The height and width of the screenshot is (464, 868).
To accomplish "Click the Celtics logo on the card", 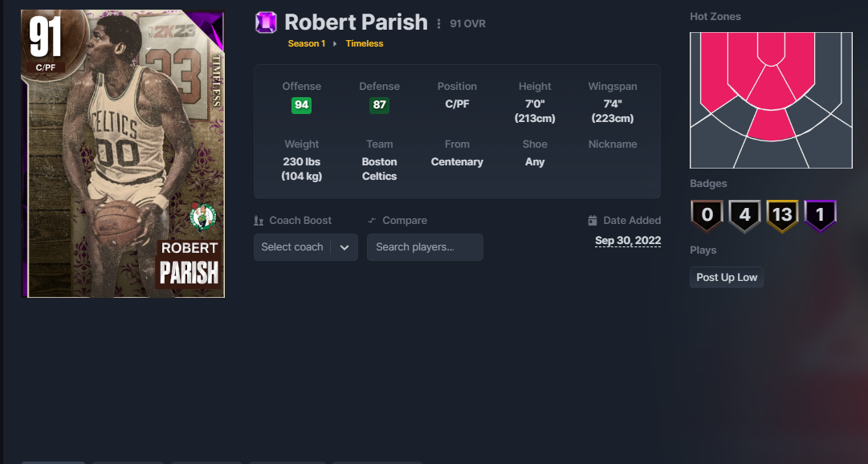I will [x=202, y=217].
